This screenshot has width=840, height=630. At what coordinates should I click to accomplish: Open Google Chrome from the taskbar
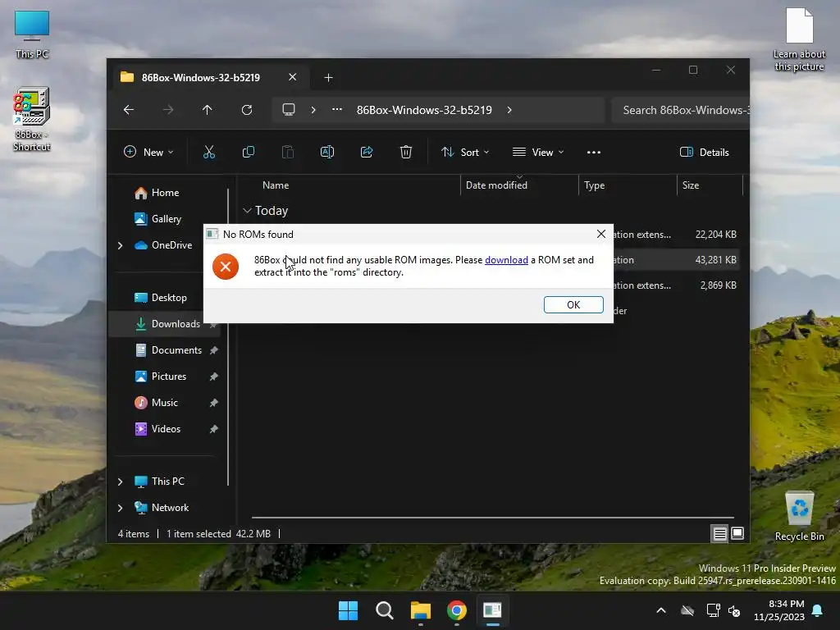pos(456,610)
